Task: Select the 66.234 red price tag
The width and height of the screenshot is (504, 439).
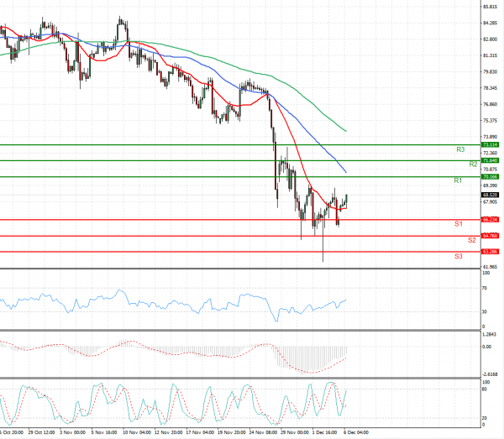Action: tap(491, 219)
